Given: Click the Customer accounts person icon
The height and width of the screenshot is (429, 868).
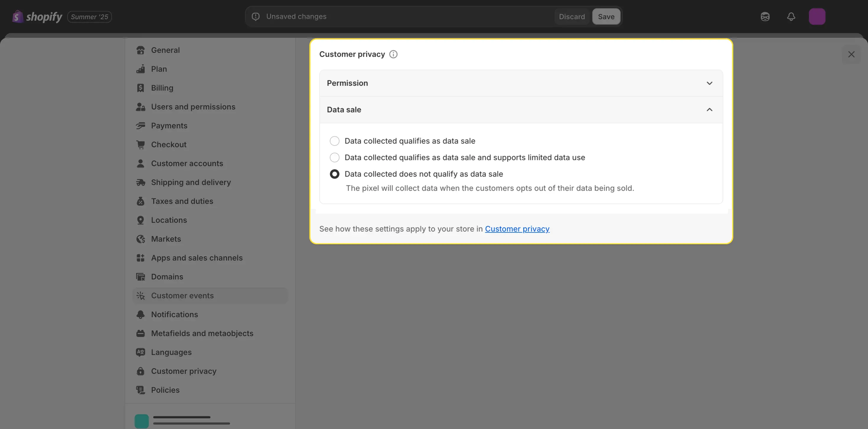Looking at the screenshot, I should [141, 163].
